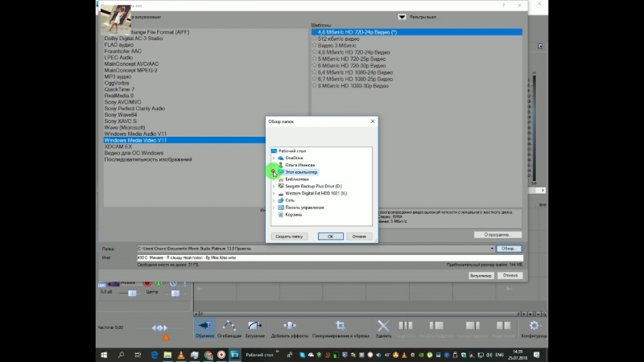Select Корзина in the folder tree

click(293, 215)
